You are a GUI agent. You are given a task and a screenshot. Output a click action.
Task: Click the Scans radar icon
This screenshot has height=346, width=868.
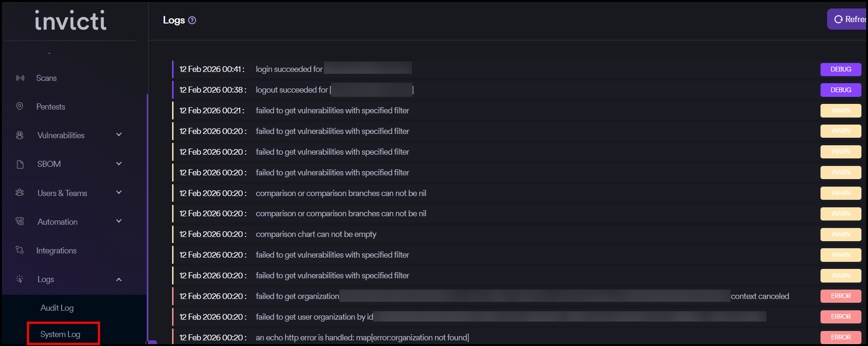point(20,78)
